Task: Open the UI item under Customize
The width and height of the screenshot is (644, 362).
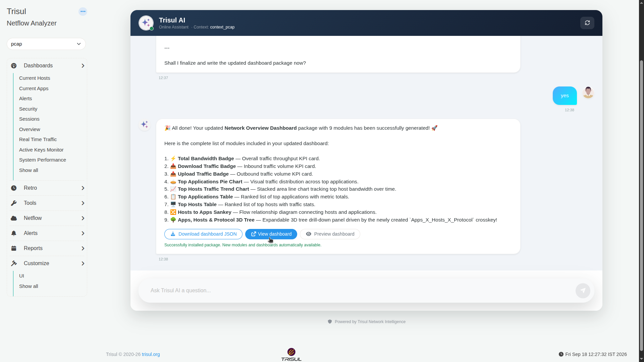Action: coord(21,276)
